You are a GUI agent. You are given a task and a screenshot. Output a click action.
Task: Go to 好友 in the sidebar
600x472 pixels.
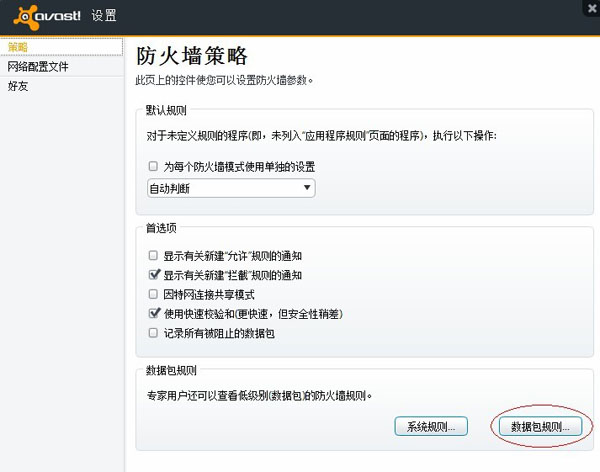pos(18,86)
